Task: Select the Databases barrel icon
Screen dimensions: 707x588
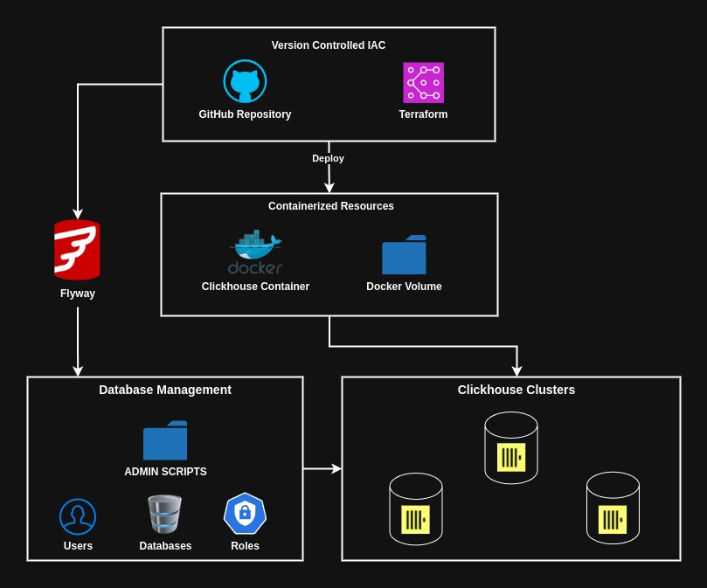Action: pyautogui.click(x=164, y=515)
